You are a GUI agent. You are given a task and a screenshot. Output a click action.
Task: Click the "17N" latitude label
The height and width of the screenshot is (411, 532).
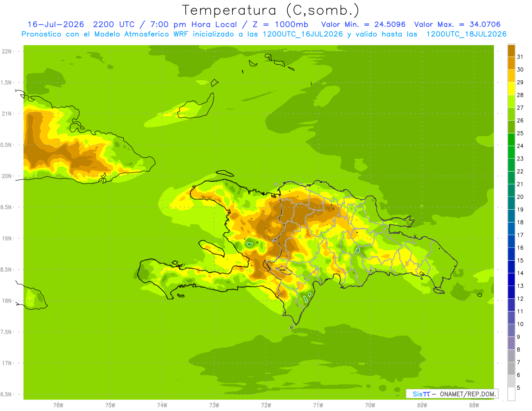(6, 363)
